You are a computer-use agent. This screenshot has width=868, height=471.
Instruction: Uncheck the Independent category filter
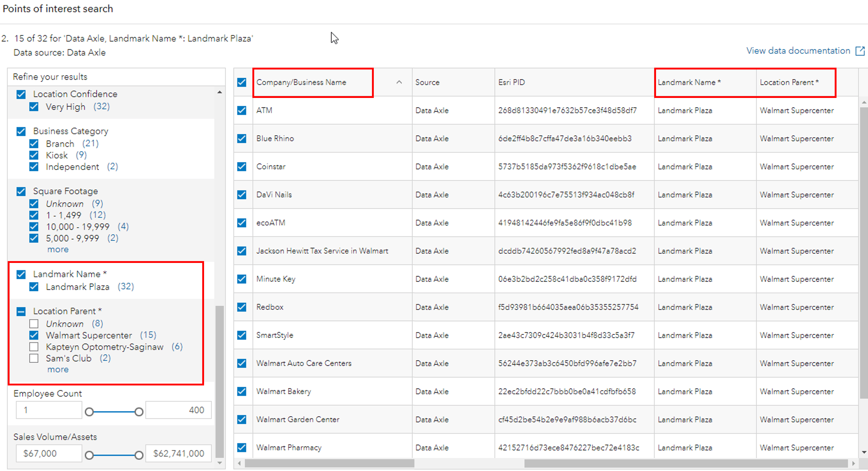(34, 167)
